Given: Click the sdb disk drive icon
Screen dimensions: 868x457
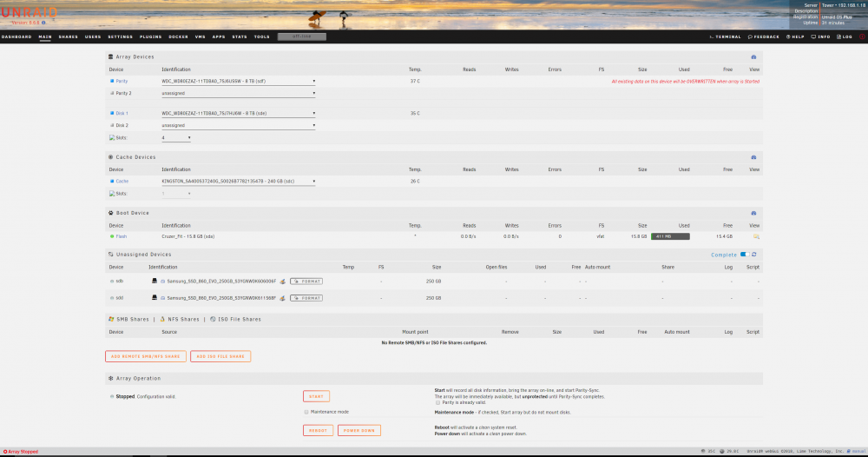Looking at the screenshot, I should coord(155,281).
